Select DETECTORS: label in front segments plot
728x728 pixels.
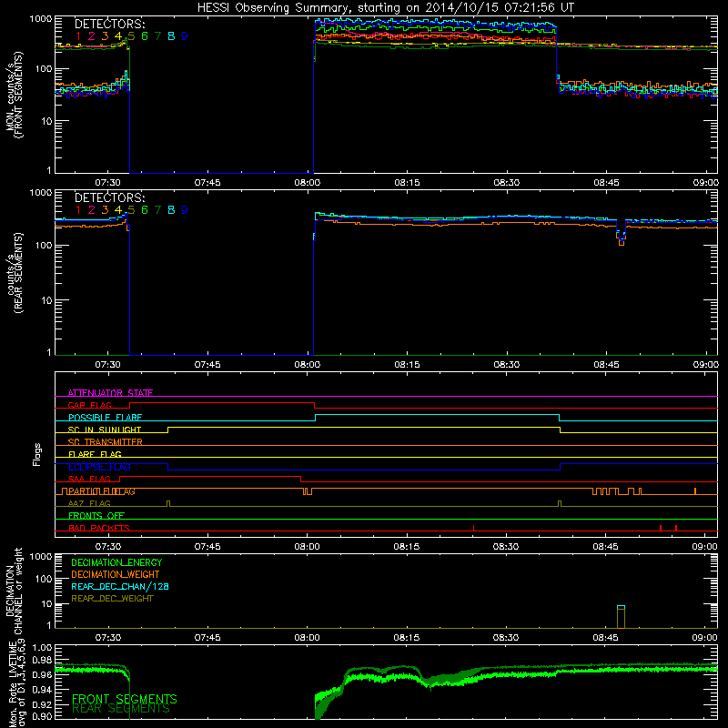point(109,24)
